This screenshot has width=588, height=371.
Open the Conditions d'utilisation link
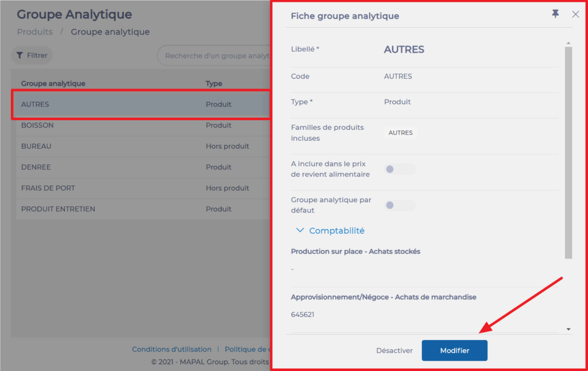pos(171,349)
